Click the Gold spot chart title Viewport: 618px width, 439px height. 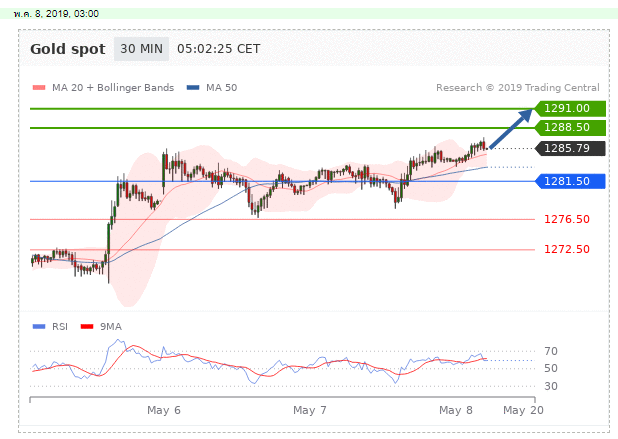tap(68, 49)
